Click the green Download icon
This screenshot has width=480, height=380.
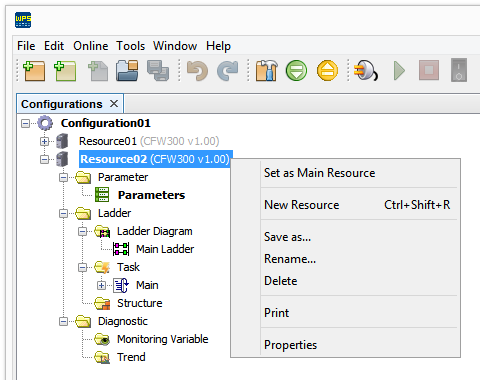[x=296, y=71]
